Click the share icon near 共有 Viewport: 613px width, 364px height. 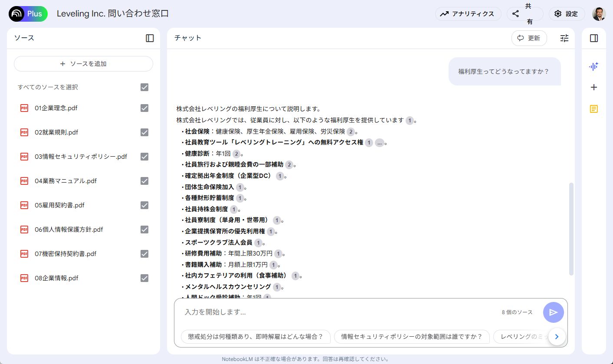coord(515,13)
